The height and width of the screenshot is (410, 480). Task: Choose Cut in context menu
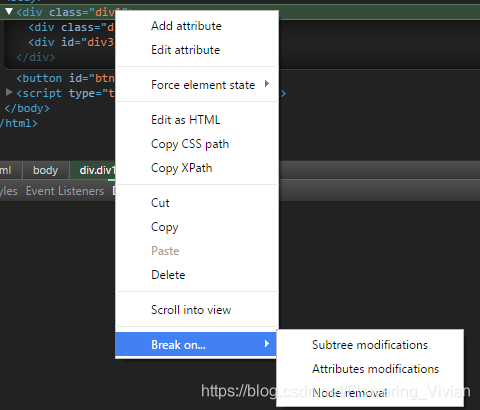tap(197, 203)
